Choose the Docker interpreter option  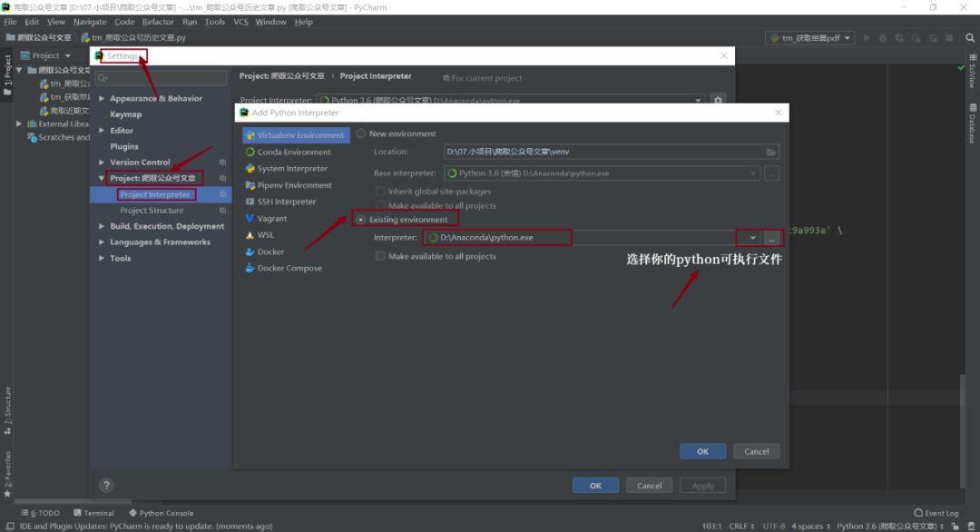[x=264, y=252]
